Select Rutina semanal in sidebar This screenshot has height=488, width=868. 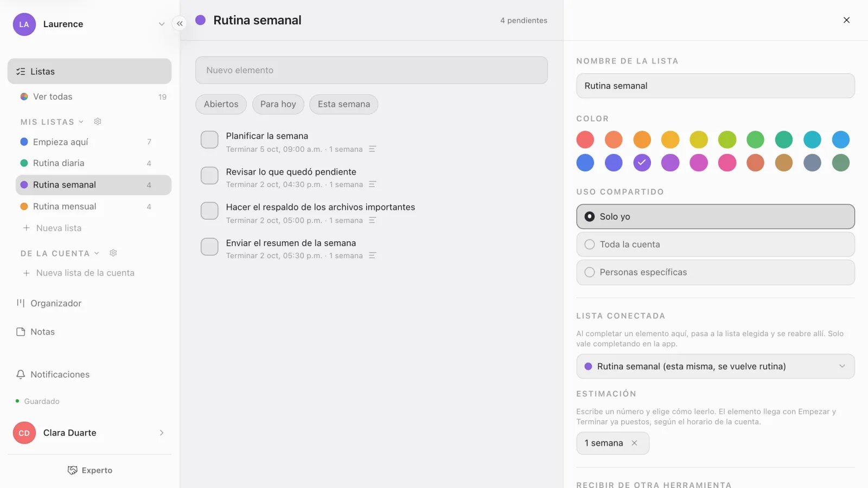(93, 185)
